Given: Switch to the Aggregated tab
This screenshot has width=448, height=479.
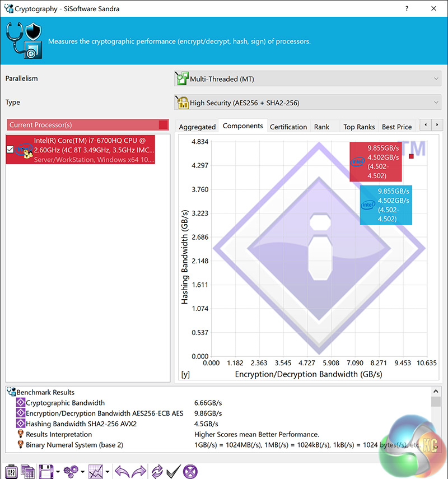Looking at the screenshot, I should tap(197, 127).
